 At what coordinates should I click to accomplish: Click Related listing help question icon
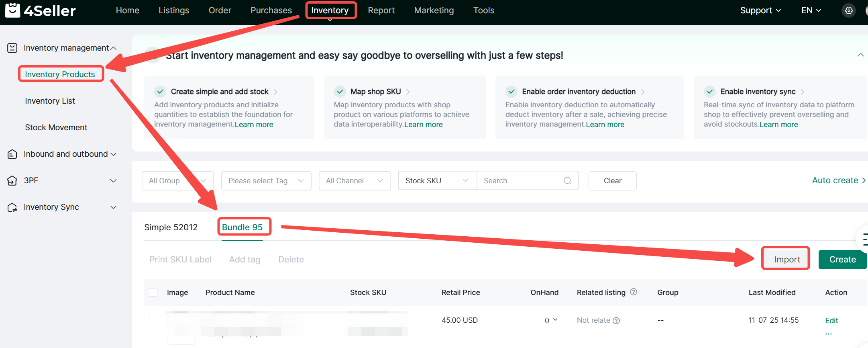tap(634, 292)
